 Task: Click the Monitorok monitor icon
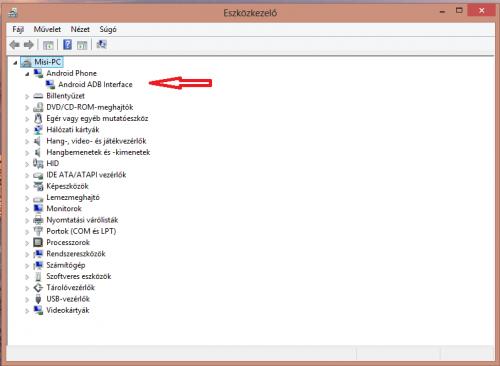click(x=38, y=209)
